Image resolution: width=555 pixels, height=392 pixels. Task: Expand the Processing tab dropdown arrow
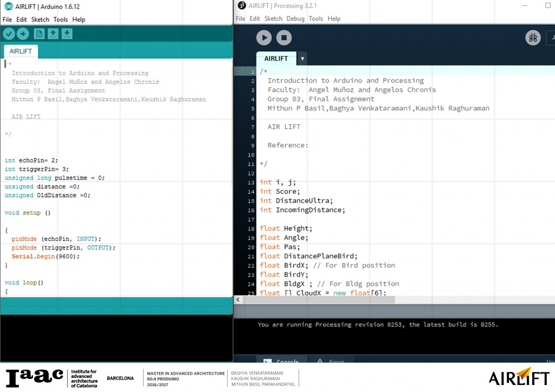click(x=302, y=58)
